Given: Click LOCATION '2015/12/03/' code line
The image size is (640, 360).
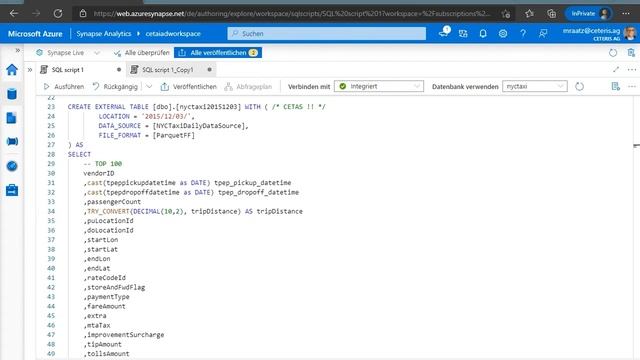Looking at the screenshot, I should tap(147, 116).
